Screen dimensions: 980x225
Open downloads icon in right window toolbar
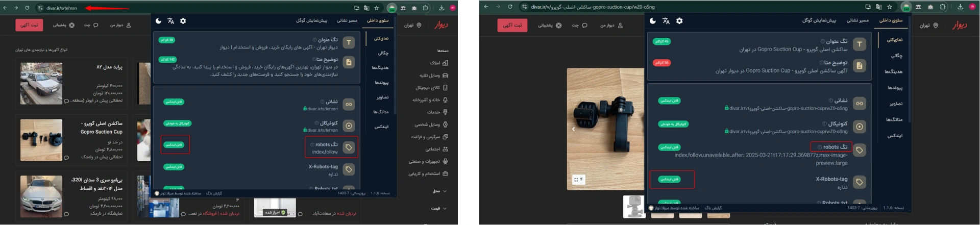[x=960, y=7]
